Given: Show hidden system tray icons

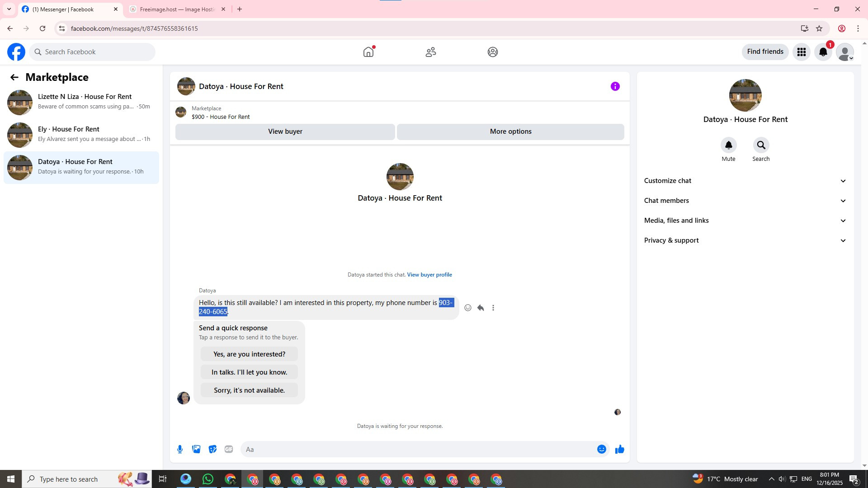Looking at the screenshot, I should pos(771,479).
